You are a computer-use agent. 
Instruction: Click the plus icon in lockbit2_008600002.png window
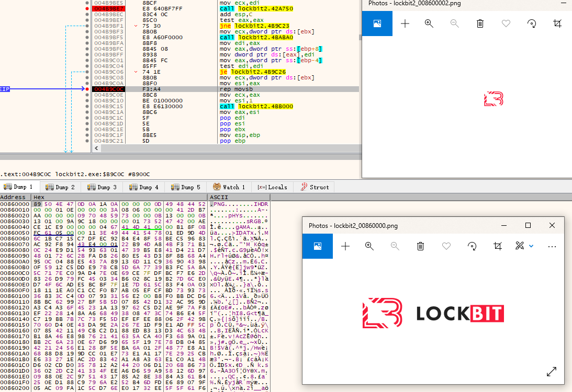405,24
